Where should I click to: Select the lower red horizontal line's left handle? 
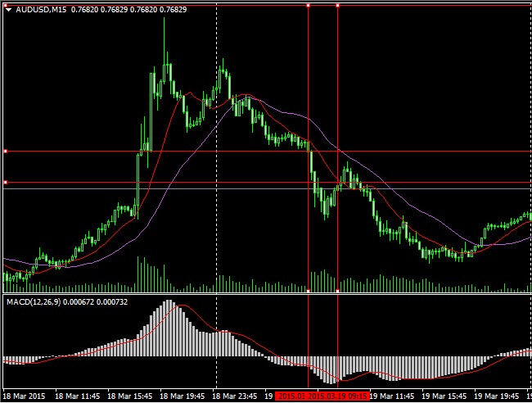pos(5,182)
